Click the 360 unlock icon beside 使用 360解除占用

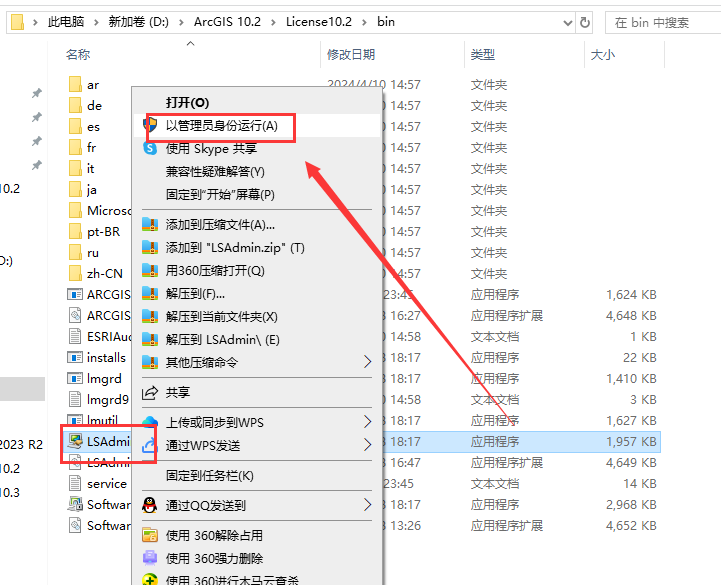pyautogui.click(x=150, y=535)
